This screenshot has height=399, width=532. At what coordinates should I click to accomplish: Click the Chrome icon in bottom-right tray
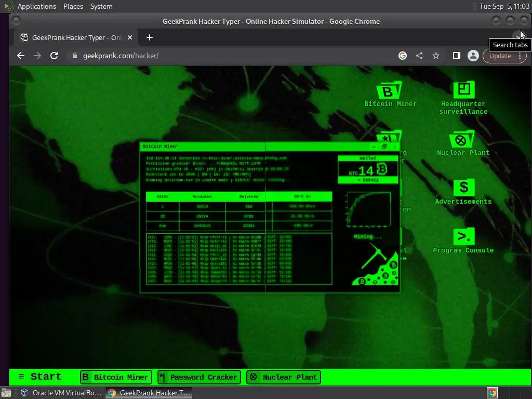492,393
